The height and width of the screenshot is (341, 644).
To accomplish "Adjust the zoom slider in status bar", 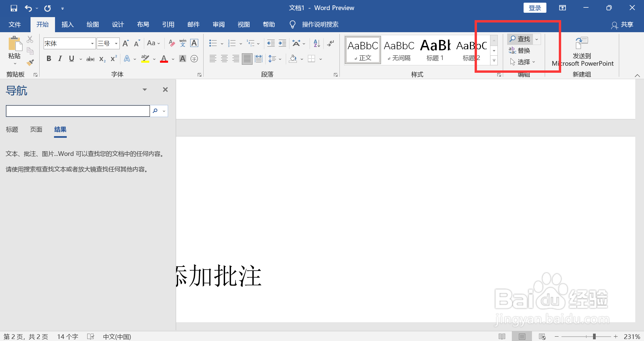I will coord(594,336).
